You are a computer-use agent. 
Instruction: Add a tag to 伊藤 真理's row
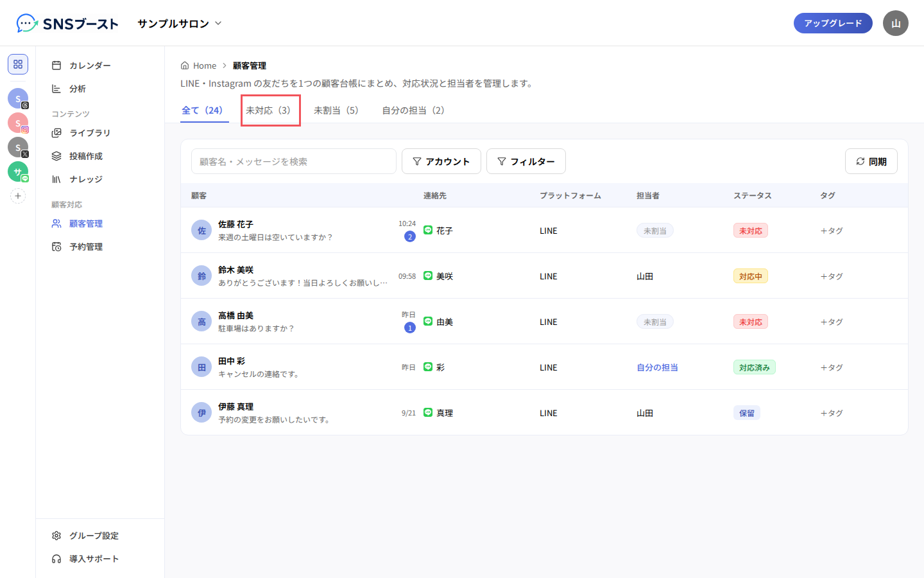pos(832,413)
